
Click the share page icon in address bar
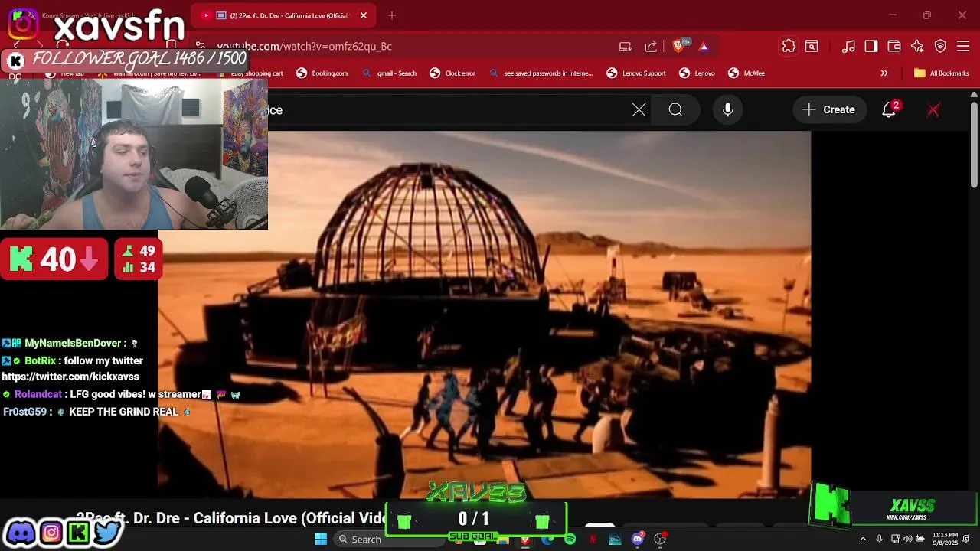click(651, 47)
